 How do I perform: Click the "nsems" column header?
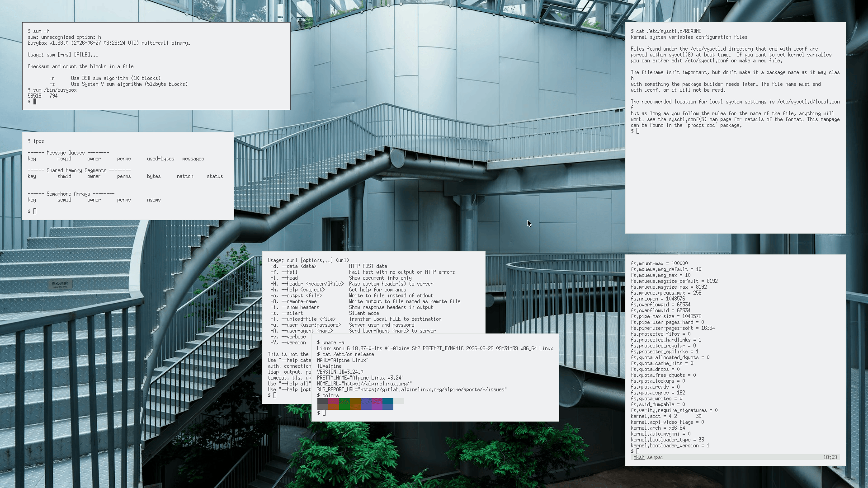pyautogui.click(x=154, y=200)
